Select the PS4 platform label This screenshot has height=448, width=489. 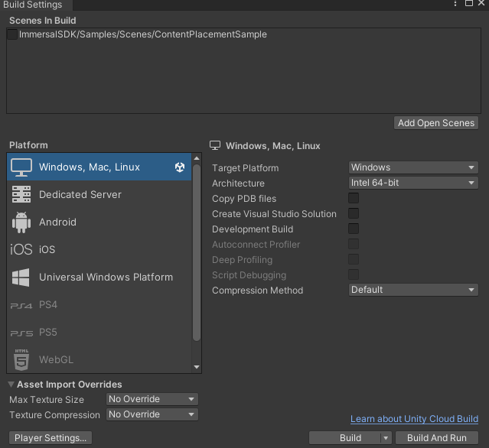(x=48, y=305)
